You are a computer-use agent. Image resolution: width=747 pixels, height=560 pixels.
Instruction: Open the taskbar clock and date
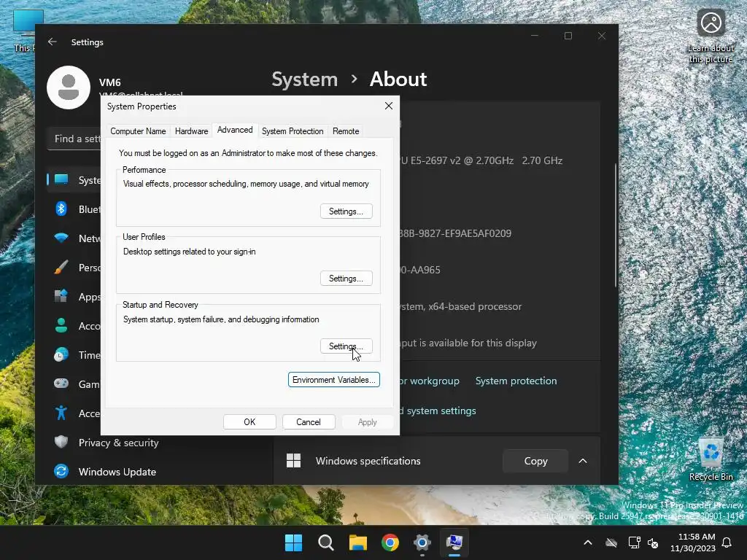coord(693,542)
